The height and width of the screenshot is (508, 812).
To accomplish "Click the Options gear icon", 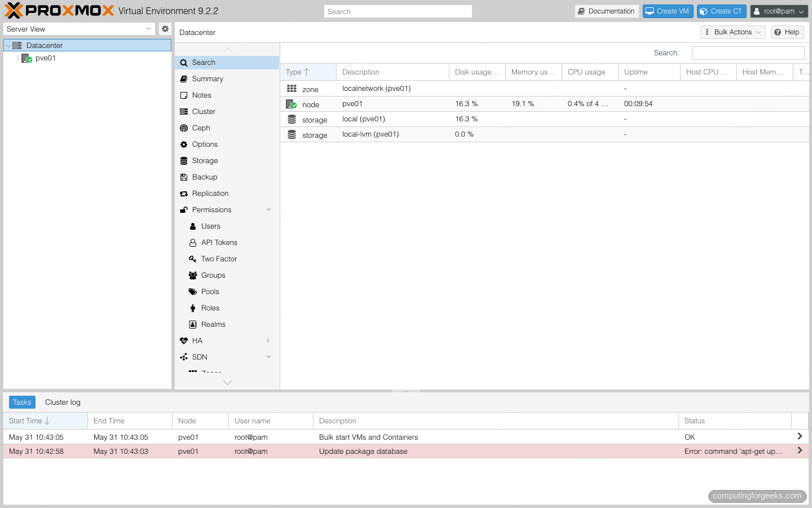I will pyautogui.click(x=184, y=144).
